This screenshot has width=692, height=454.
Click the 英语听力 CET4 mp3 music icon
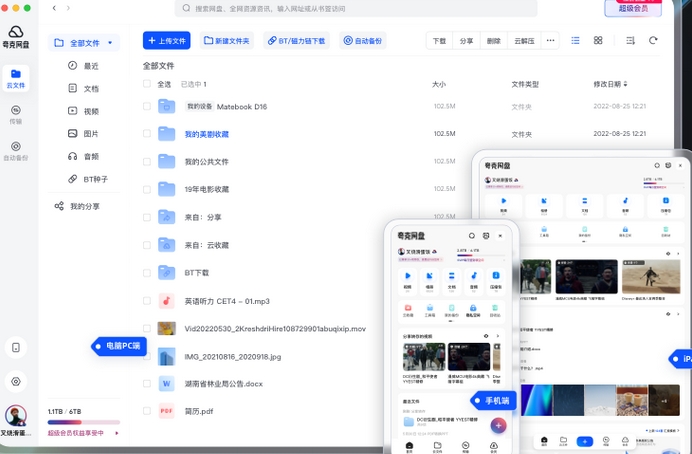tap(167, 301)
